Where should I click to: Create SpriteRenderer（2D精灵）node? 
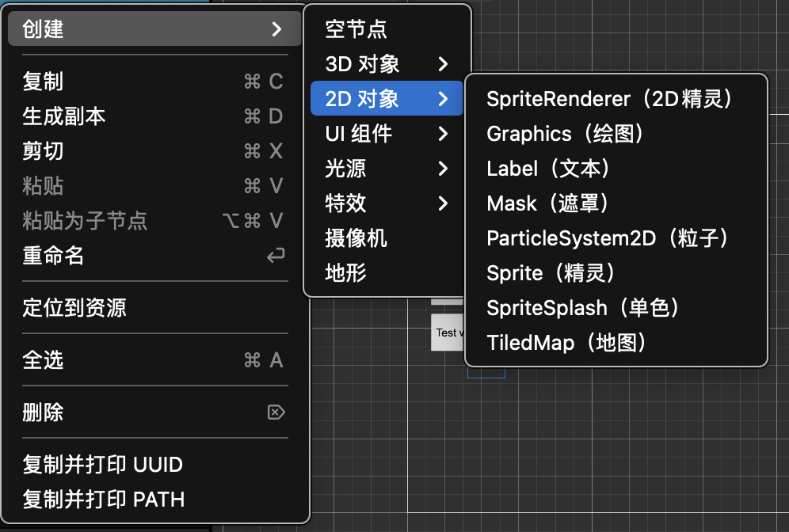[x=616, y=98]
